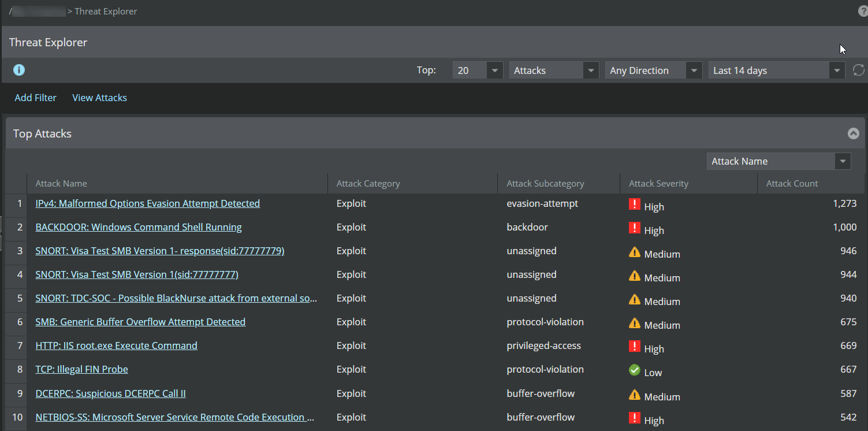Screen dimensions: 868x431
Task: Open SNORT: Visa Test SMB Version 1- response link
Action: coord(160,251)
